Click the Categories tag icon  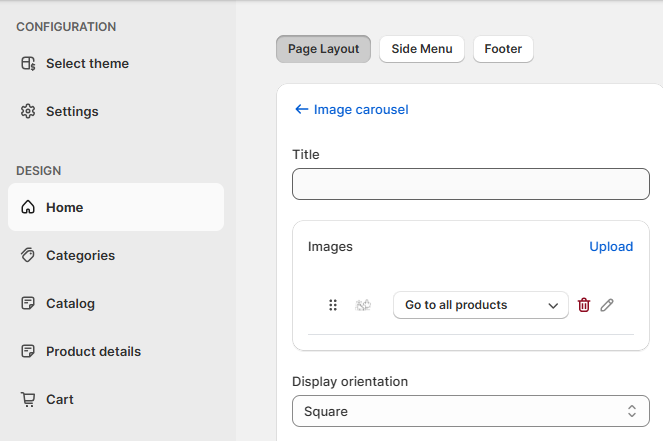coord(28,255)
